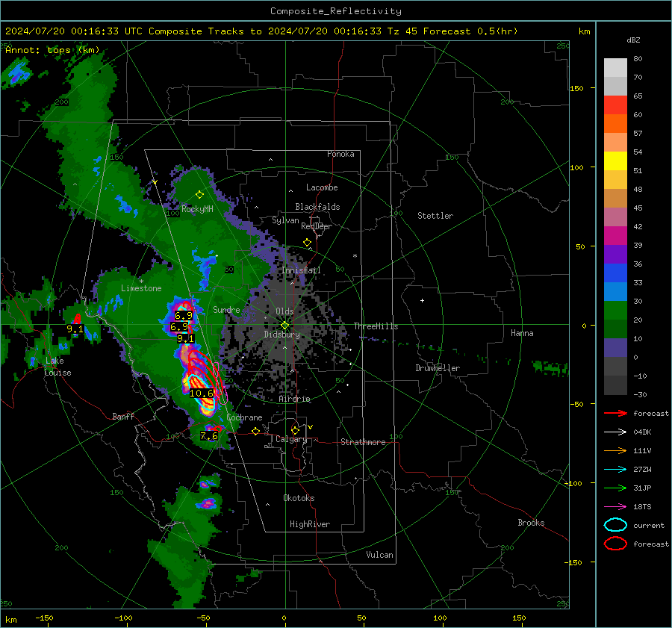The width and height of the screenshot is (672, 628).
Task: Click the Banff label
Action: (x=123, y=416)
